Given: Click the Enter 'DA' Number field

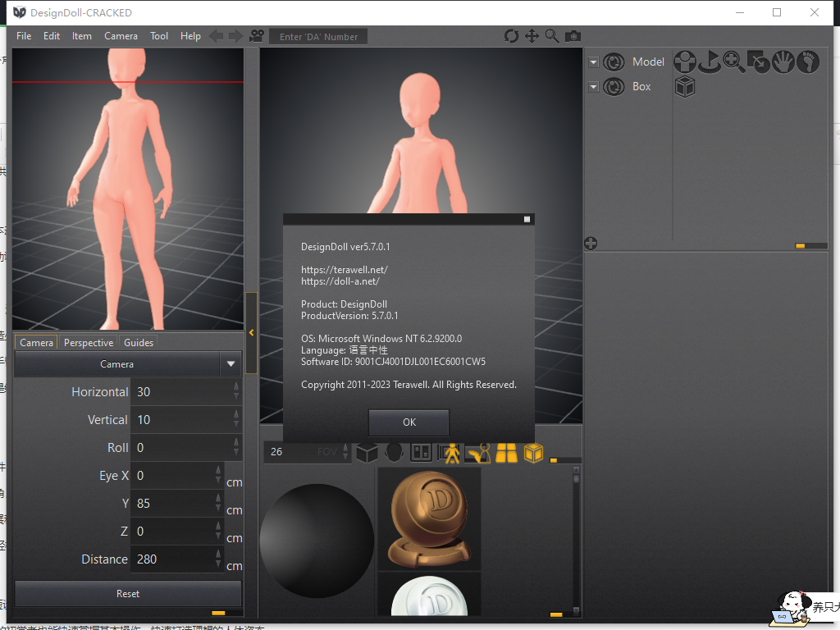Looking at the screenshot, I should 318,37.
